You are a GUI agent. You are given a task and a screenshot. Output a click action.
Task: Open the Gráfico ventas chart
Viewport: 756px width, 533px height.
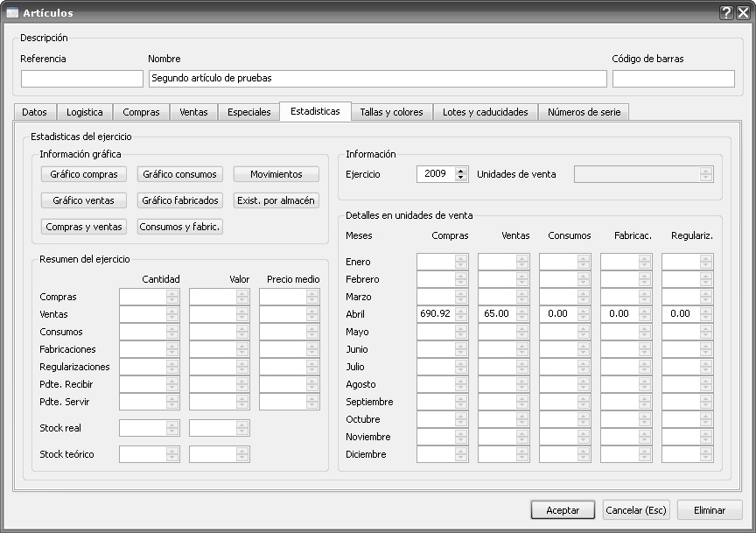point(84,200)
